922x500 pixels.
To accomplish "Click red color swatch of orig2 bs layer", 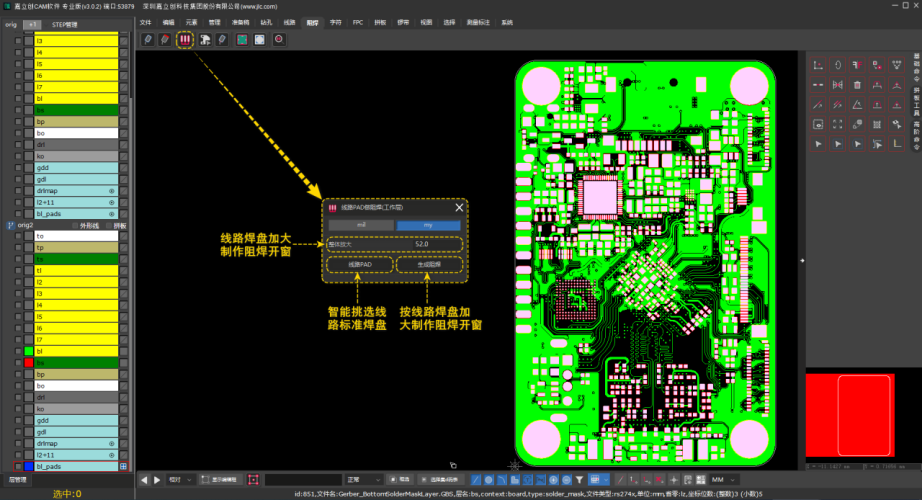I will tap(29, 363).
